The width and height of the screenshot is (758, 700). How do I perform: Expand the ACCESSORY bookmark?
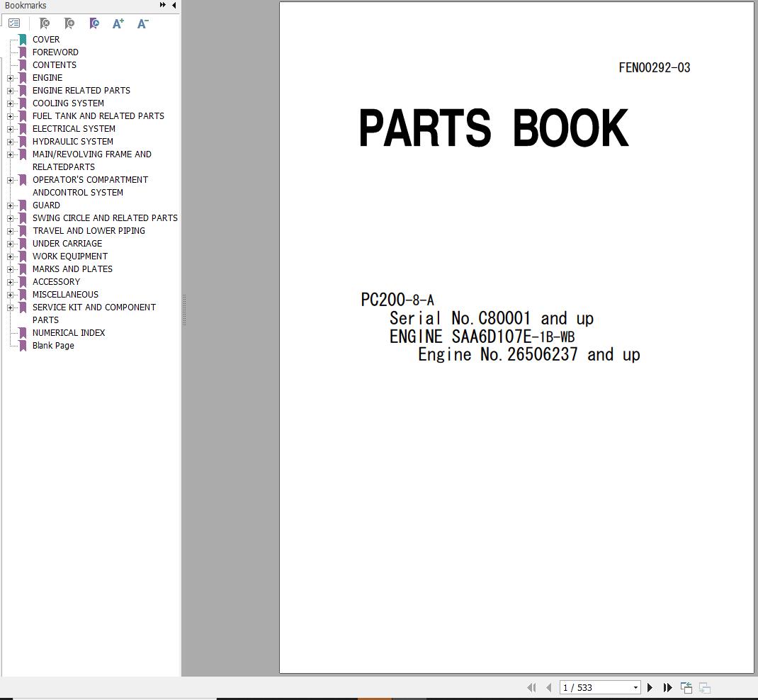click(x=10, y=282)
